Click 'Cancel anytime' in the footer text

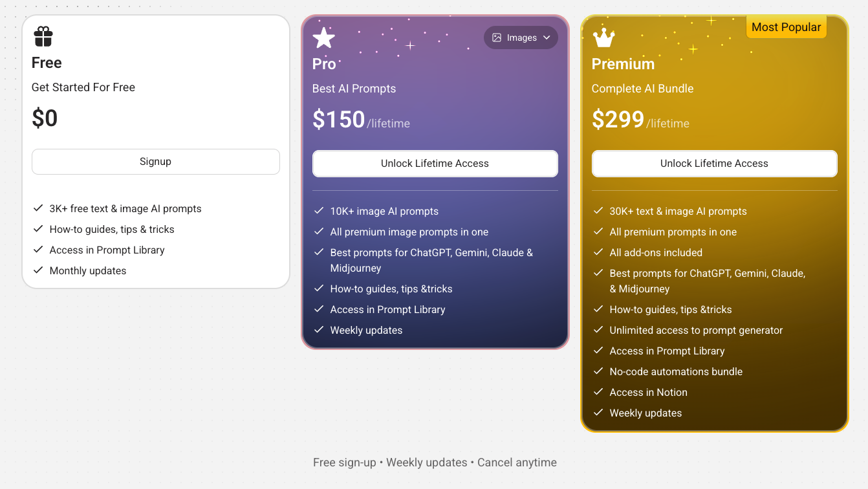click(517, 462)
